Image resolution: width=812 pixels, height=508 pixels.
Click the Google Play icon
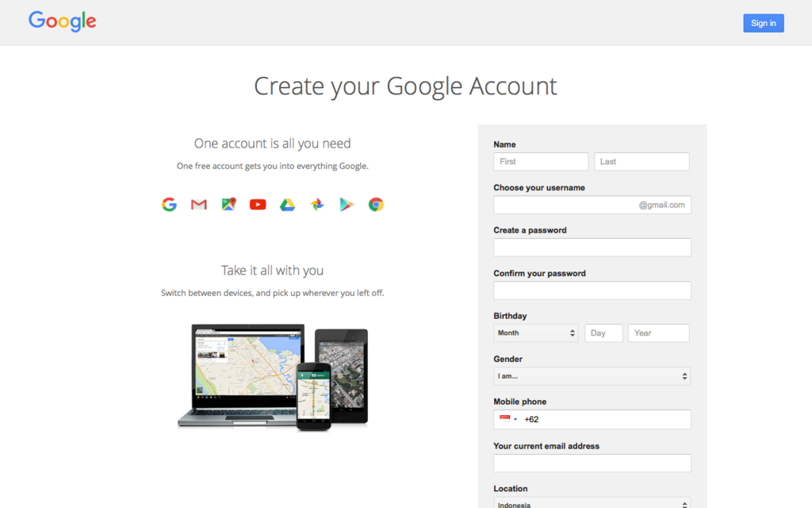(347, 205)
